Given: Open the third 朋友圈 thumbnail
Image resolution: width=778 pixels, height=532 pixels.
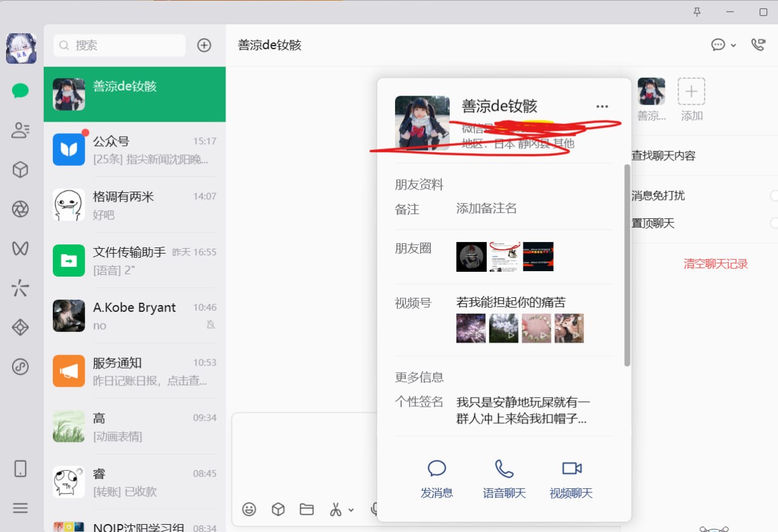Looking at the screenshot, I should [x=538, y=257].
